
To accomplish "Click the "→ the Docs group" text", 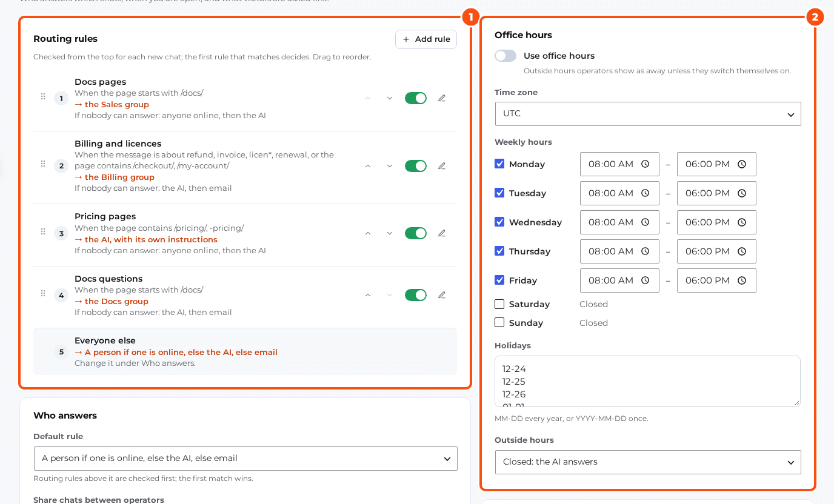I will coord(112,301).
